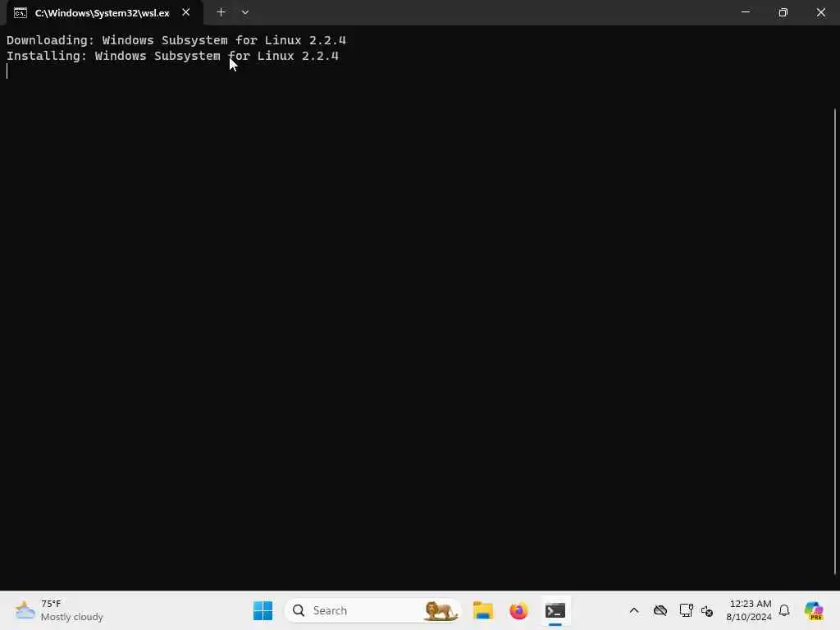
Task: Click the terminal vertical scrollbar
Action: point(835,341)
